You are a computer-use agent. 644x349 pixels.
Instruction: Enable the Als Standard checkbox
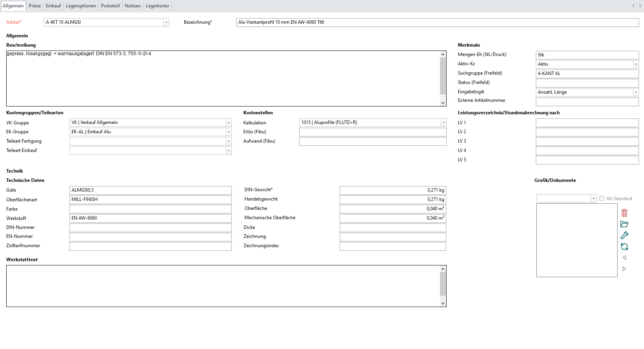[602, 199]
